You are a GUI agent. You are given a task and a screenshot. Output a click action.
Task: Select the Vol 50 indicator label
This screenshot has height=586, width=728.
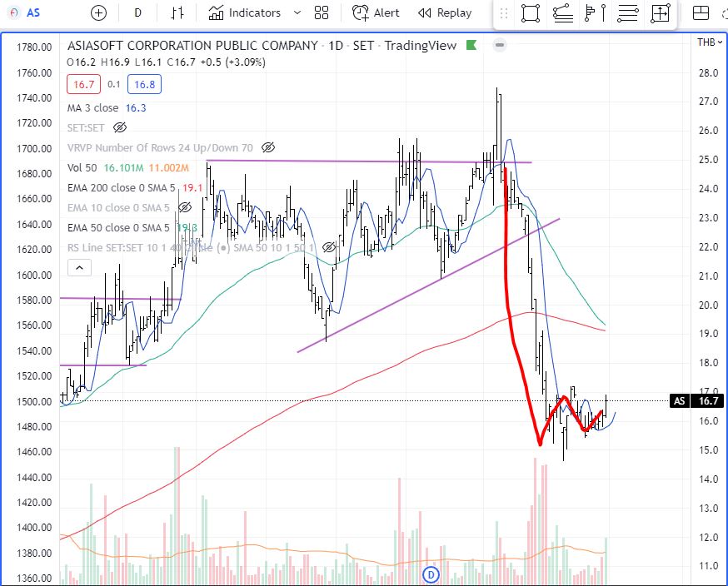pyautogui.click(x=82, y=167)
